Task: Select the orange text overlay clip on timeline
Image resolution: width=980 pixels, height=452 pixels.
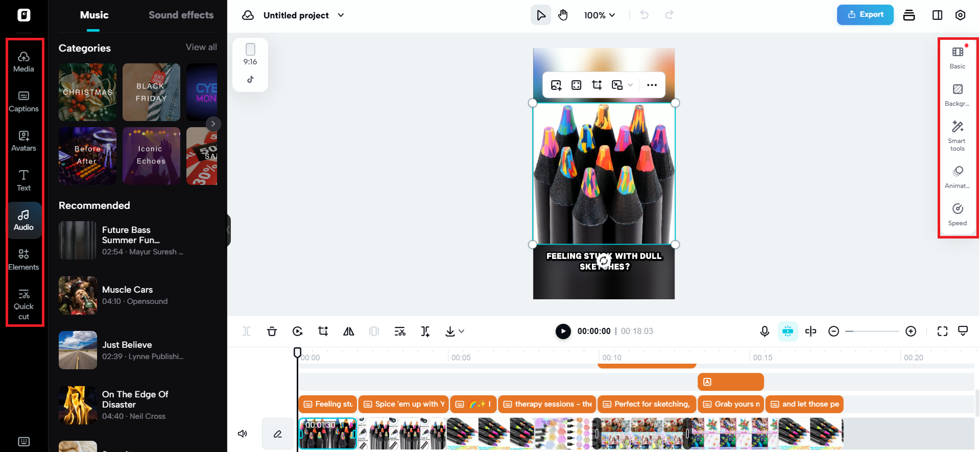Action: click(x=731, y=382)
